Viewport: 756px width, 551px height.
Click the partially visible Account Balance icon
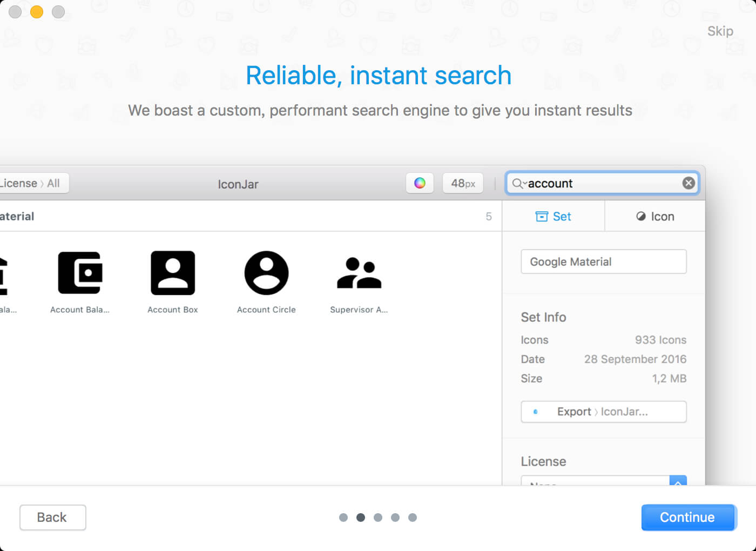pyautogui.click(x=4, y=275)
